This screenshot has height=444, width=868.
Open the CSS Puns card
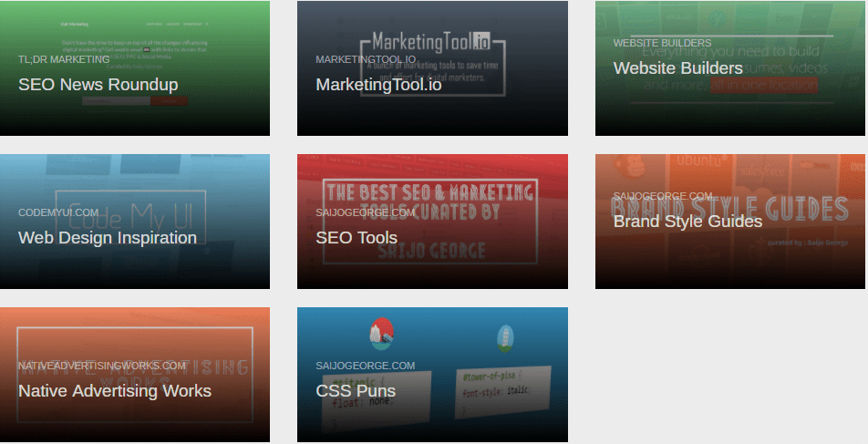tap(432, 375)
